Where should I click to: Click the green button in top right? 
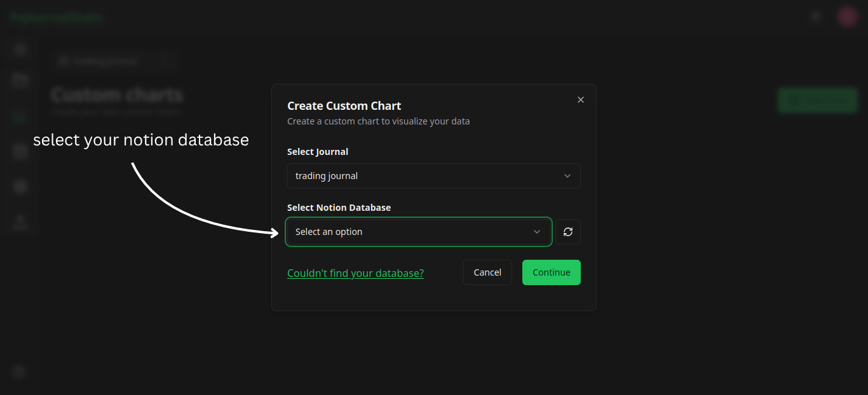point(817,100)
